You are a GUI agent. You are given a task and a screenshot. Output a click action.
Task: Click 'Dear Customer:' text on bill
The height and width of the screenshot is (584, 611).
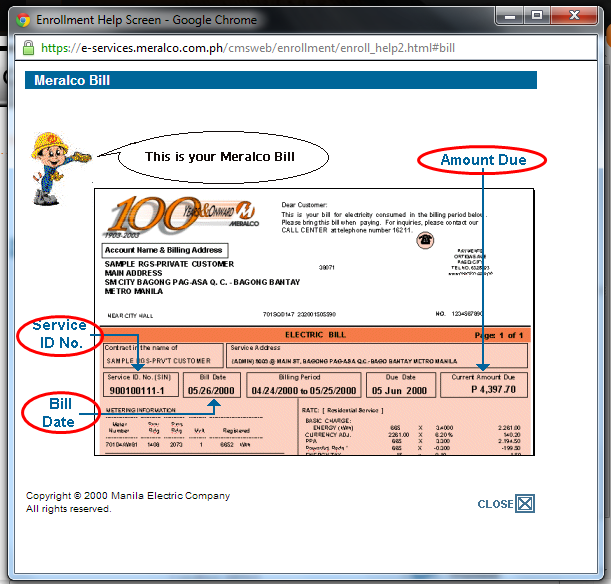(x=304, y=205)
